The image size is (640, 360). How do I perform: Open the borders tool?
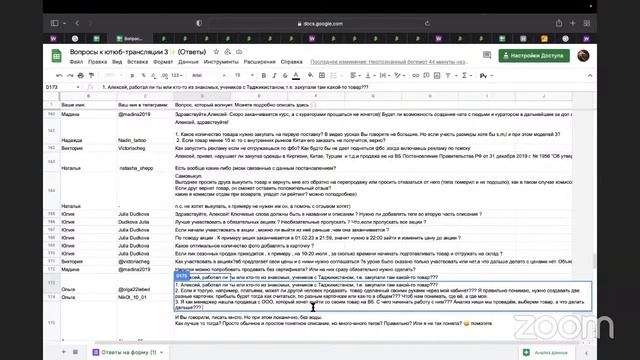click(x=322, y=76)
